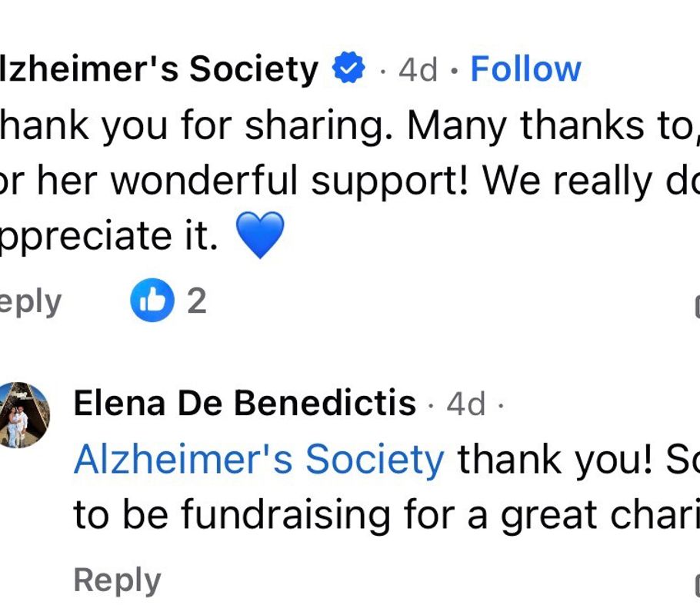Click the blue Alzheimer's Society mention link
Screen dimensions: 700x615
click(258, 460)
